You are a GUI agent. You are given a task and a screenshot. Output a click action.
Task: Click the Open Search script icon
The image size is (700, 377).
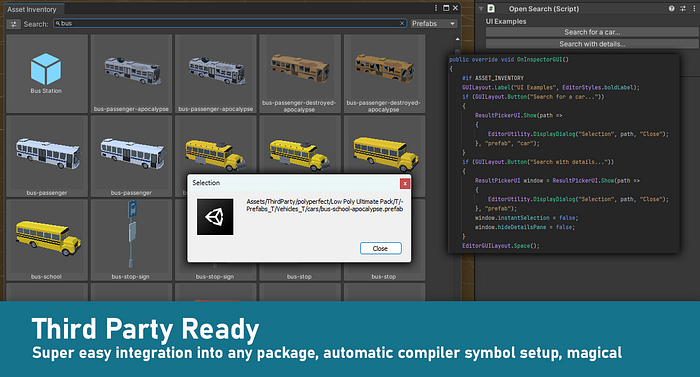491,8
